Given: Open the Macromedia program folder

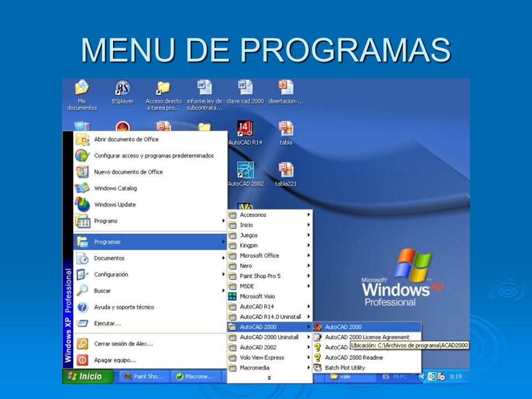Looking at the screenshot, I should tap(270, 368).
